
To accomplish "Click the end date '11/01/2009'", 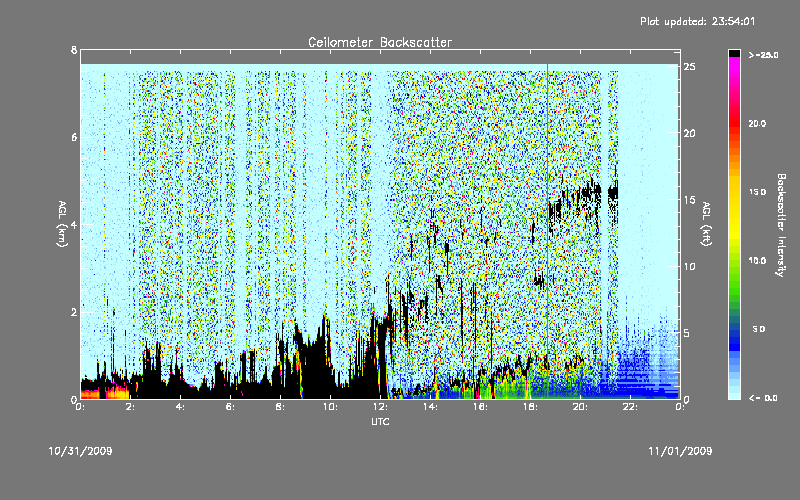I will pos(680,451).
